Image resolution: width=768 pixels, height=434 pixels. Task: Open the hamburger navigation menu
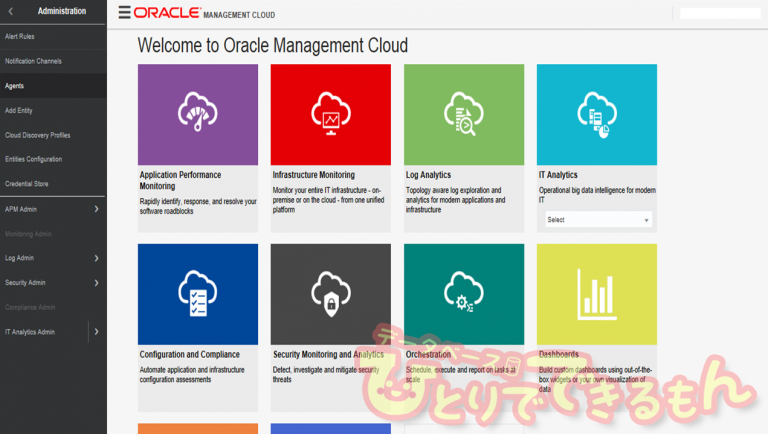click(124, 12)
